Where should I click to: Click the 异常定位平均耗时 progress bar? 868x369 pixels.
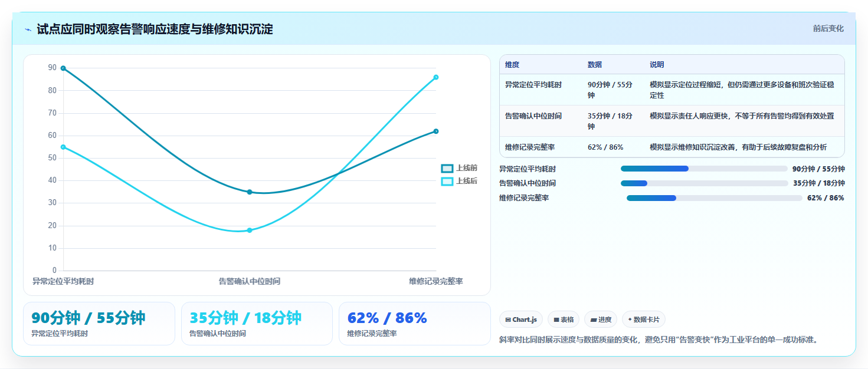704,169
